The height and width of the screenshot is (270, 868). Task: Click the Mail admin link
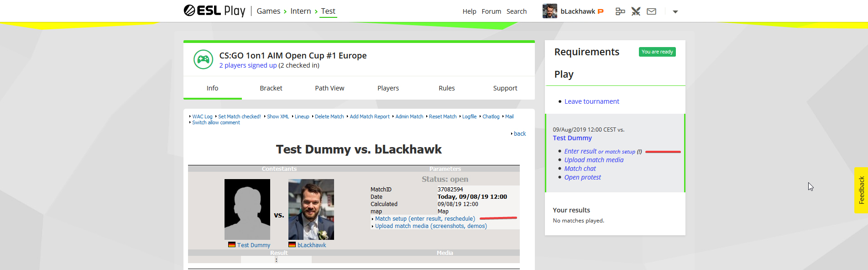coord(509,116)
